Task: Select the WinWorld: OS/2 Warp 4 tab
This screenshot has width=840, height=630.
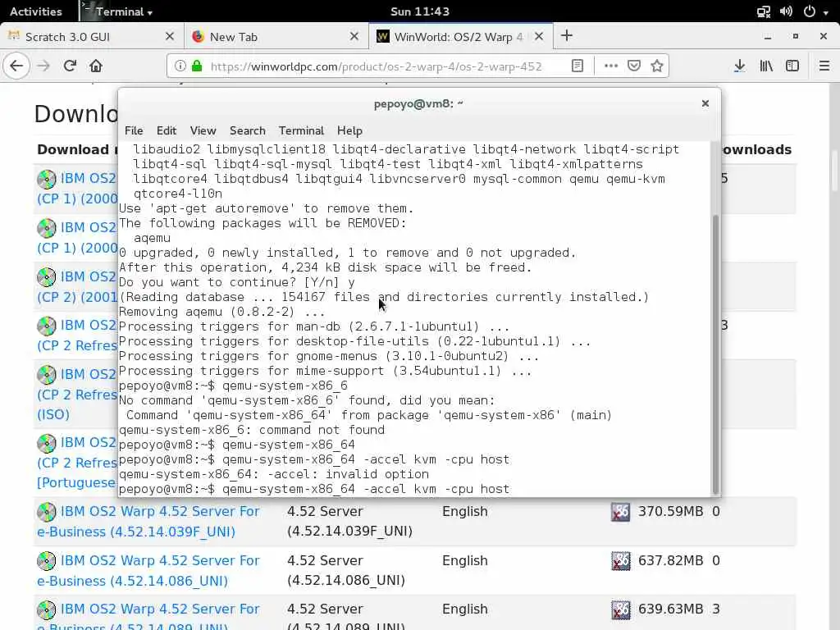Action: [x=459, y=36]
